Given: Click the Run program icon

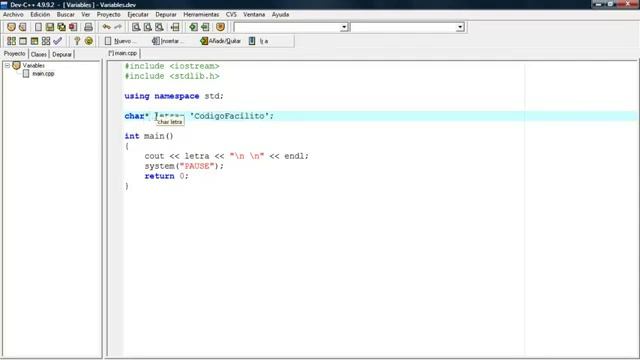Looking at the screenshot, I should [23, 41].
